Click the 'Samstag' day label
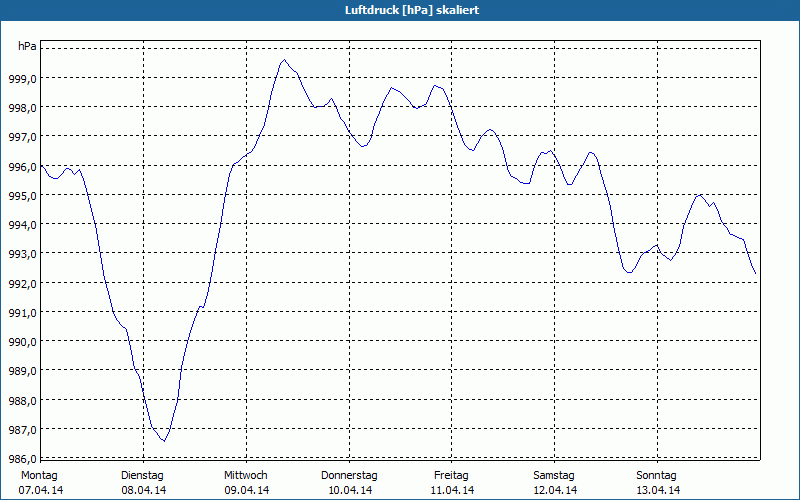Image resolution: width=800 pixels, height=500 pixels. click(554, 476)
